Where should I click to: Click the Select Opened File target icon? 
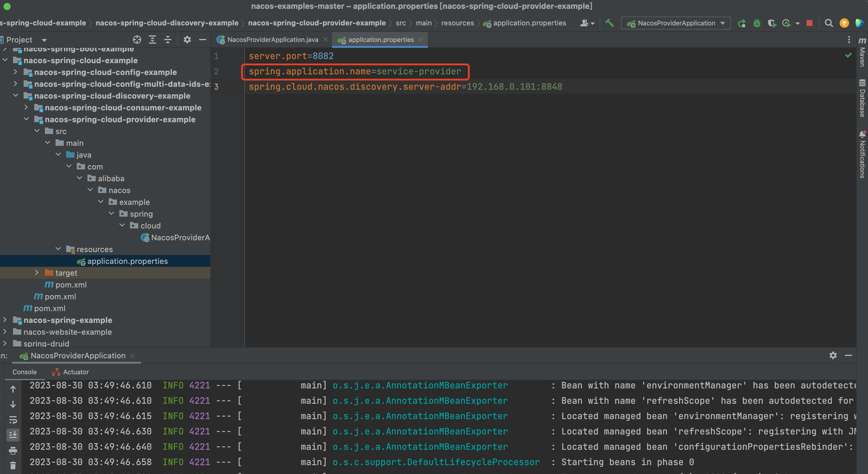coord(137,40)
